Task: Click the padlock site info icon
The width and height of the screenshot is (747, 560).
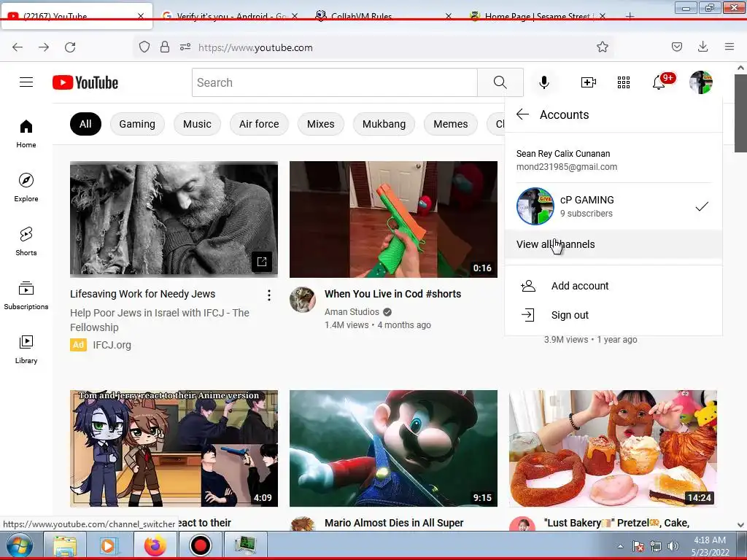Action: tap(165, 47)
